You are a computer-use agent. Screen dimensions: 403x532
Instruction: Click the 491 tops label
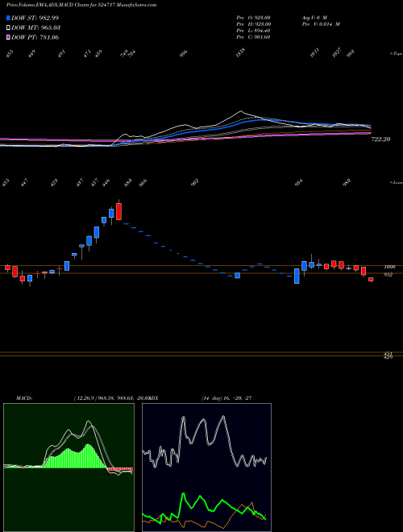click(x=61, y=54)
